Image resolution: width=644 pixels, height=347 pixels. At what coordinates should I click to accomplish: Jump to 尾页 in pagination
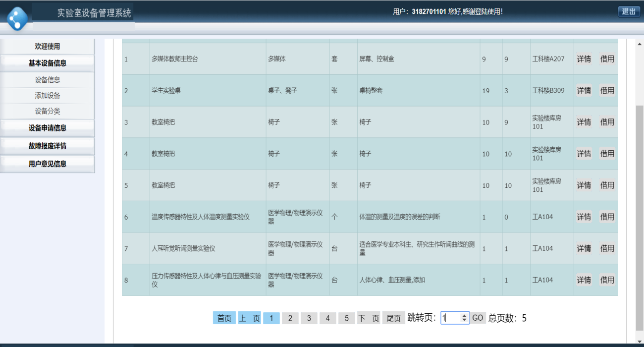(394, 318)
